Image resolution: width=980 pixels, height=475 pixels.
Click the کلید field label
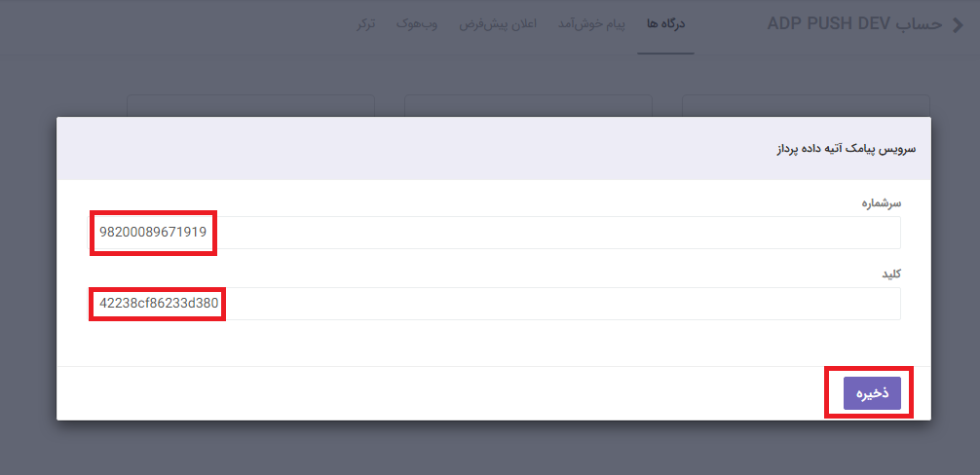click(890, 274)
